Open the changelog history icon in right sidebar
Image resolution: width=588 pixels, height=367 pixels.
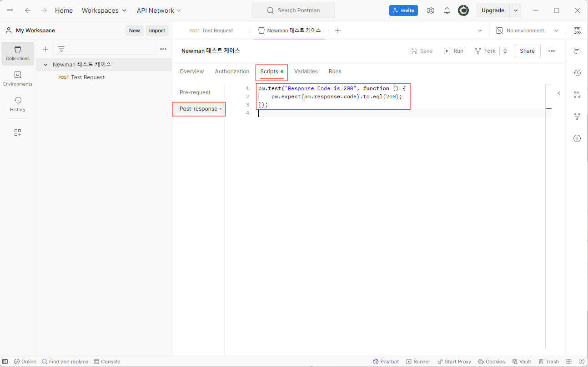[577, 73]
